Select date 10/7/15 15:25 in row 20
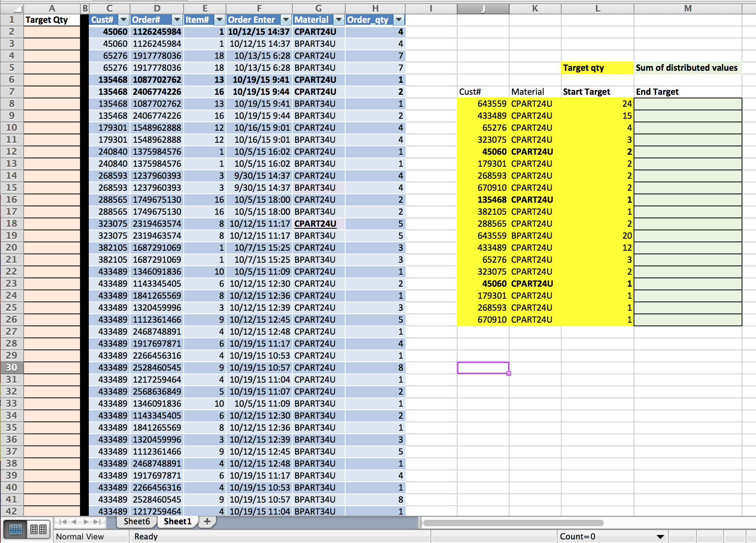 [259, 248]
